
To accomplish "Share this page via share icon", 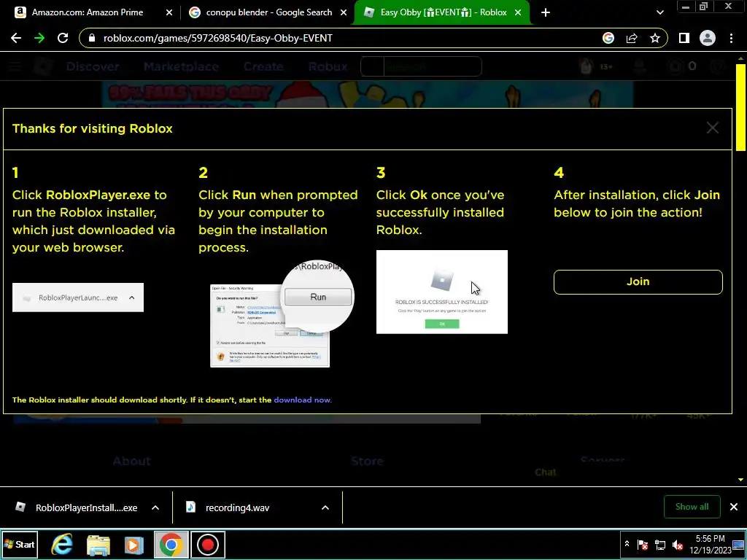I will pos(632,38).
